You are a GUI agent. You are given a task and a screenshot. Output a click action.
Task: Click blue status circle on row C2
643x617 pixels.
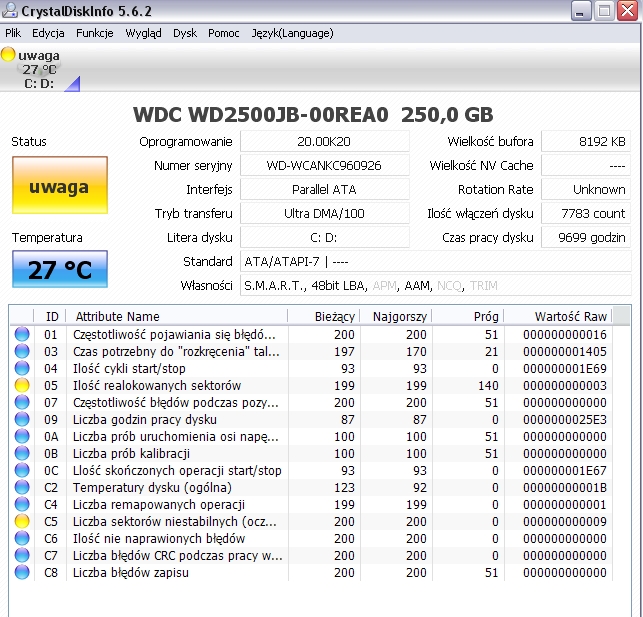22,487
